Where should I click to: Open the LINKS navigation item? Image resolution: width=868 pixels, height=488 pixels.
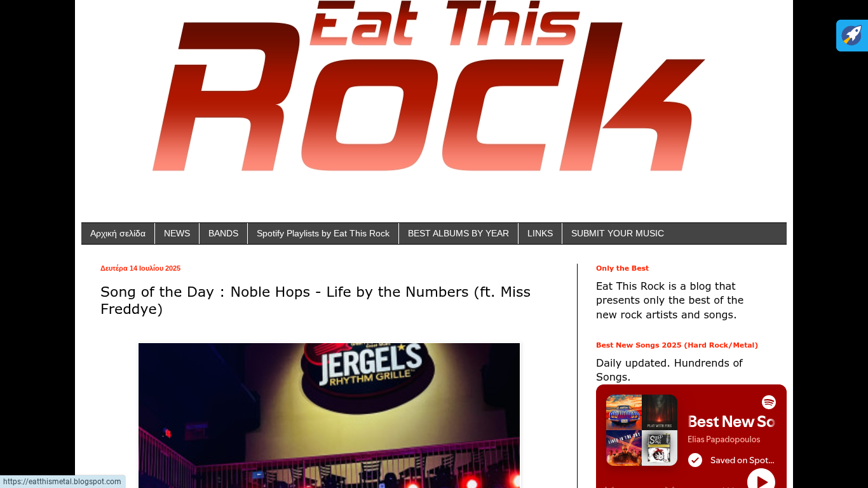(540, 233)
